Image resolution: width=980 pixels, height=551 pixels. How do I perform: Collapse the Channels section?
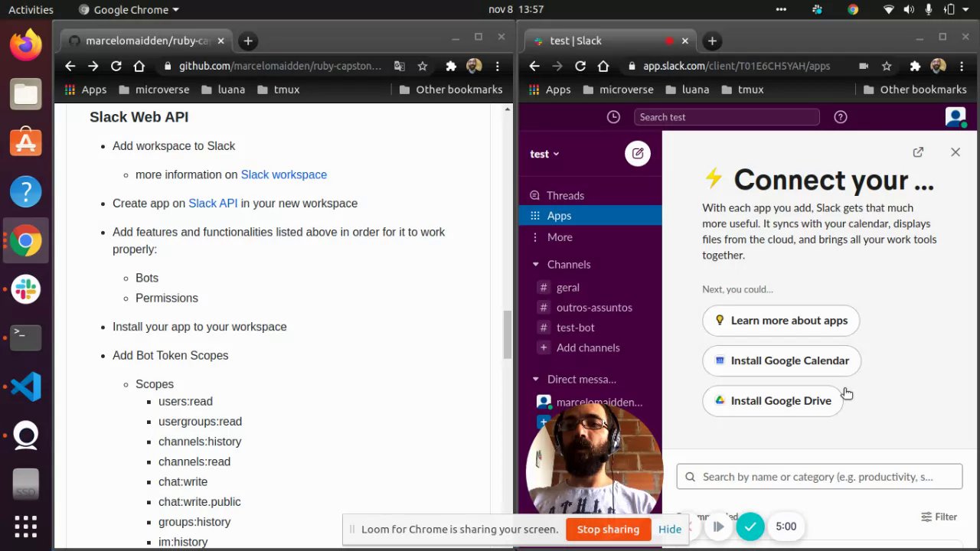(536, 265)
